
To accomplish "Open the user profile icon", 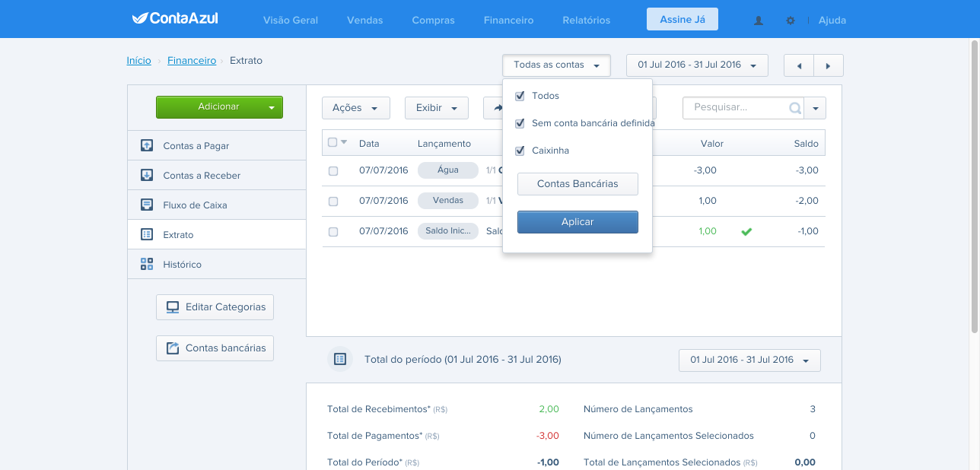I will 759,21.
